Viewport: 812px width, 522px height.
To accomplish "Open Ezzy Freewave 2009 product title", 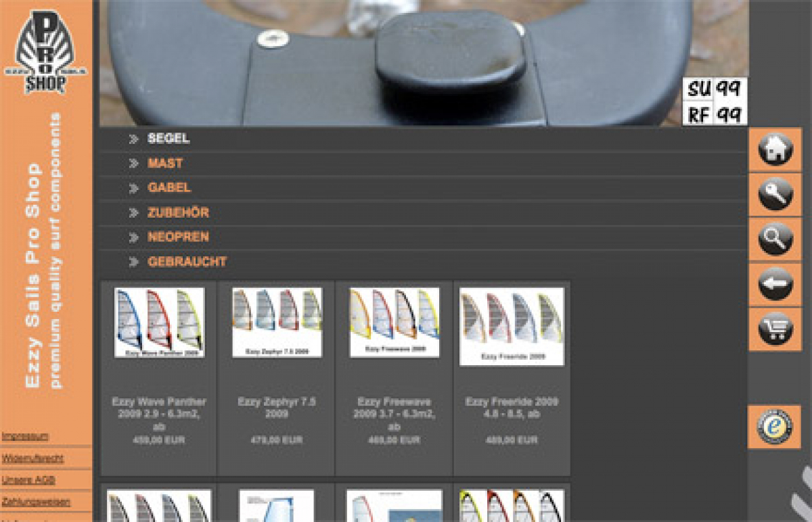I will coord(394,414).
